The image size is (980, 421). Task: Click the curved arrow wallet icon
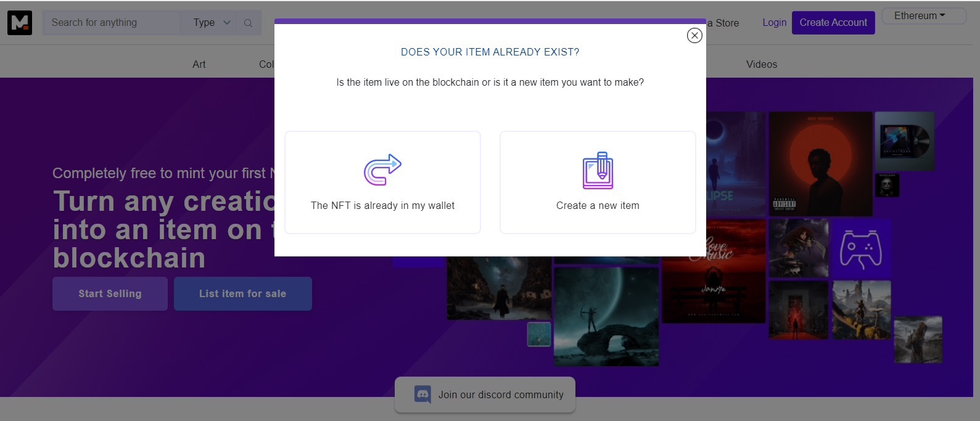click(x=382, y=170)
